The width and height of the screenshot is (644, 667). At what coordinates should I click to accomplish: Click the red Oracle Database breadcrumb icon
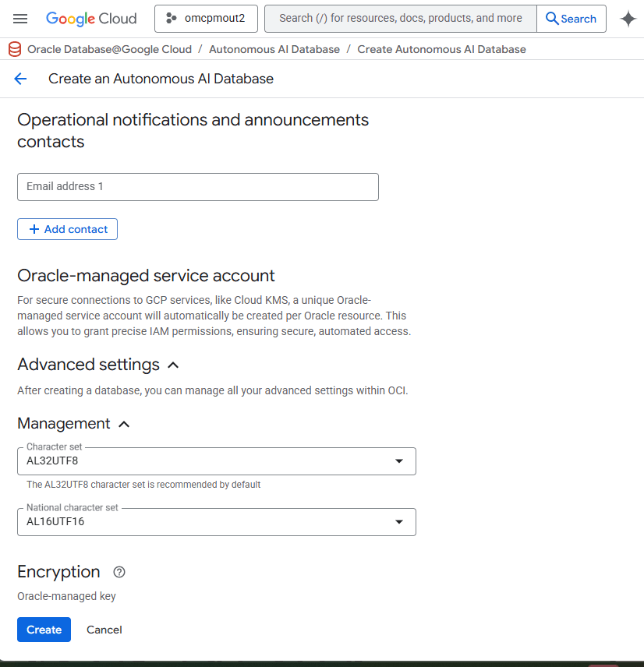coord(15,48)
